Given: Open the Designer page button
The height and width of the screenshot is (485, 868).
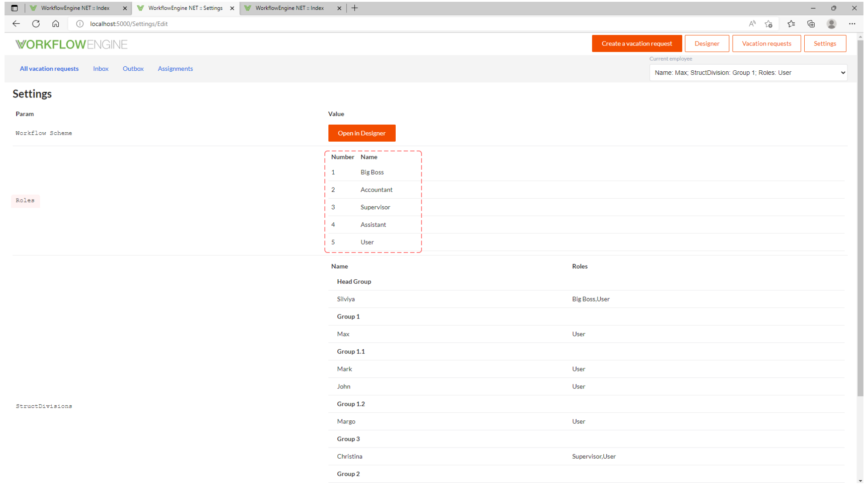Looking at the screenshot, I should pyautogui.click(x=707, y=44).
